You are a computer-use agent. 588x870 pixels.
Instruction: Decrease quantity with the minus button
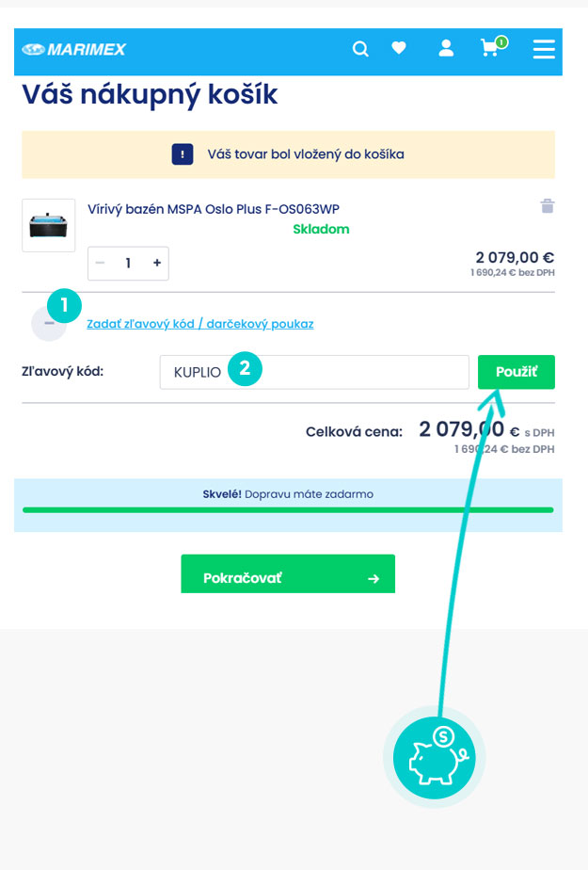click(101, 264)
